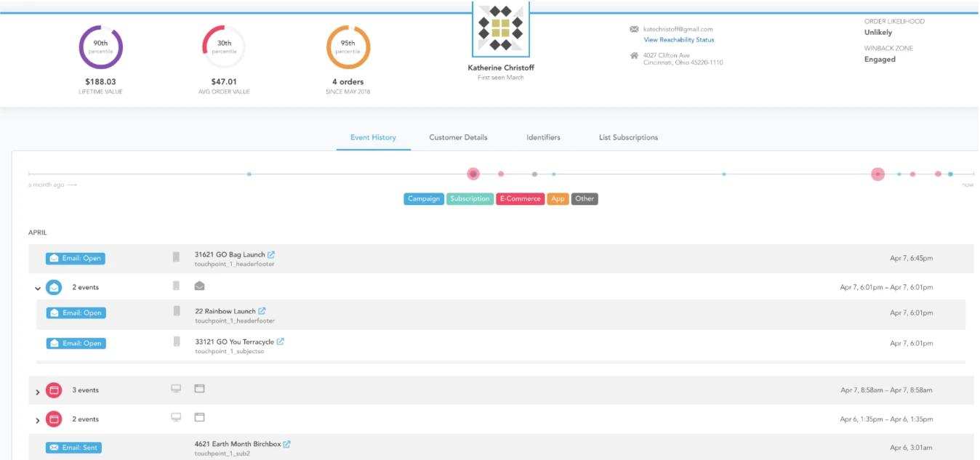This screenshot has width=980, height=460.
Task: Click the grey opened envelope icon on the Apr 7, 6:01pm 2 events row
Action: (x=199, y=286)
